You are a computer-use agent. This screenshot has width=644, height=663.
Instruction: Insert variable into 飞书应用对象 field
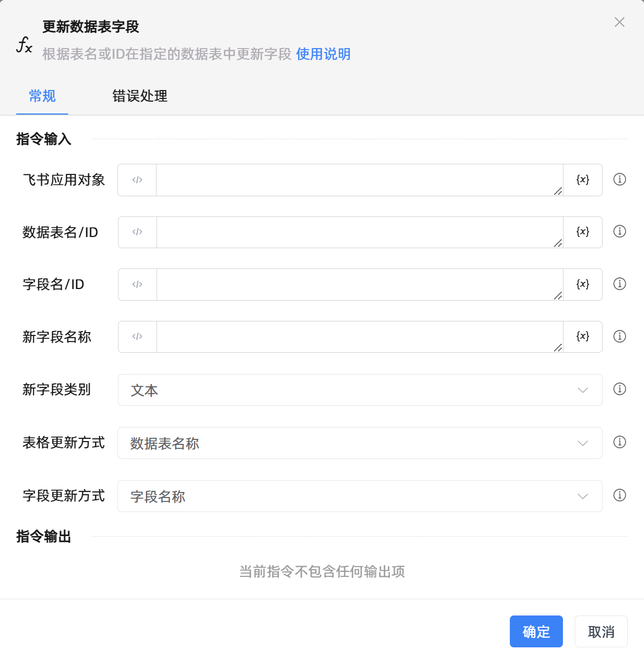pyautogui.click(x=583, y=179)
